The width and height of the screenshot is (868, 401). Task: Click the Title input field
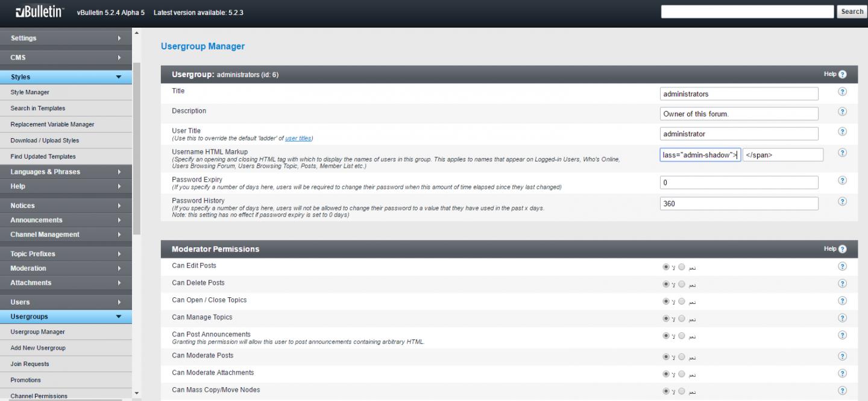tap(739, 93)
